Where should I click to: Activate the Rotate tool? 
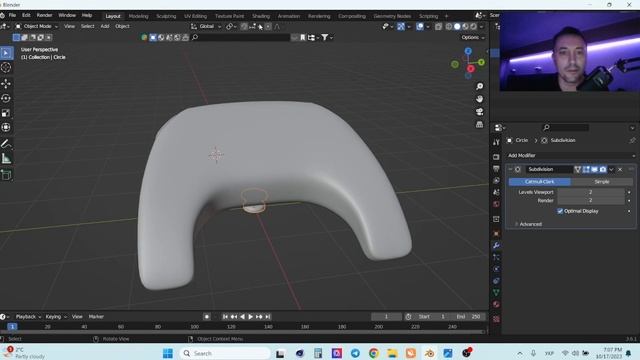(6, 98)
